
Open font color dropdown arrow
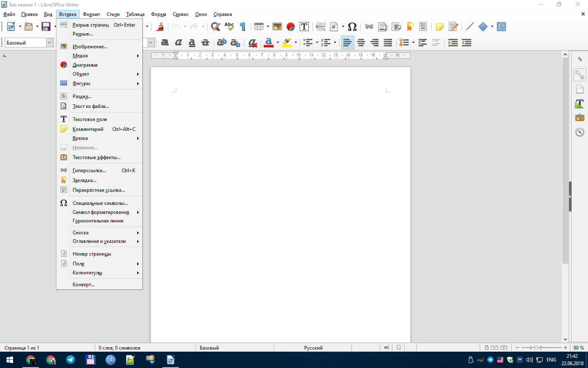(278, 42)
